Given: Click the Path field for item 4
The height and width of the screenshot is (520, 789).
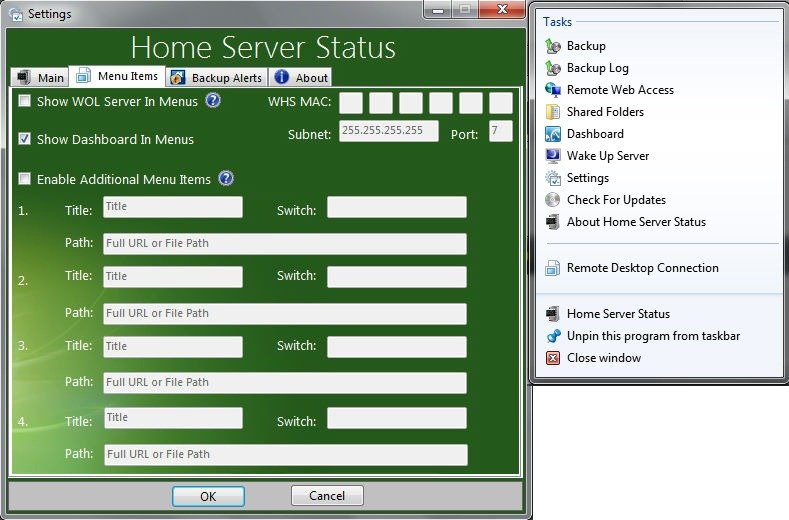Looking at the screenshot, I should 286,455.
